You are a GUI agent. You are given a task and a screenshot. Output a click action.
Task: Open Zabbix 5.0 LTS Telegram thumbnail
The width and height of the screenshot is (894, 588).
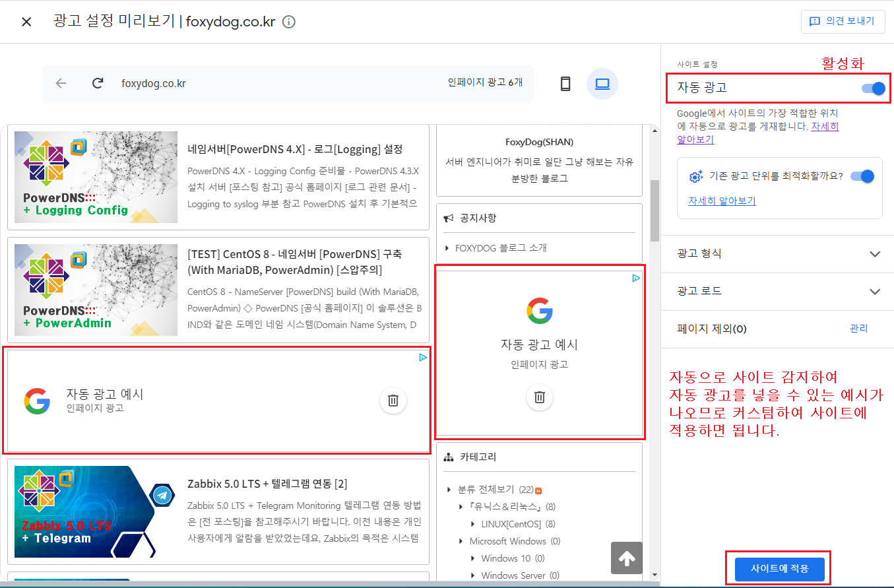click(96, 511)
